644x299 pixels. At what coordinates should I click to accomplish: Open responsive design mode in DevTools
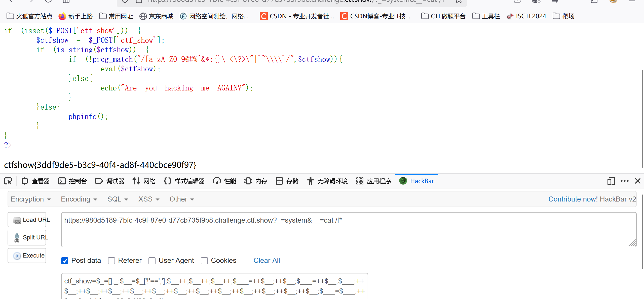(611, 181)
